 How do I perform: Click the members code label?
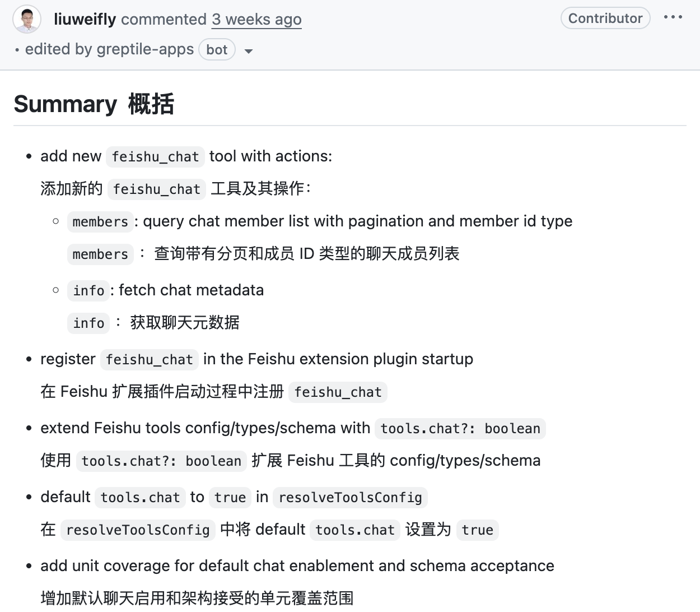(x=100, y=222)
